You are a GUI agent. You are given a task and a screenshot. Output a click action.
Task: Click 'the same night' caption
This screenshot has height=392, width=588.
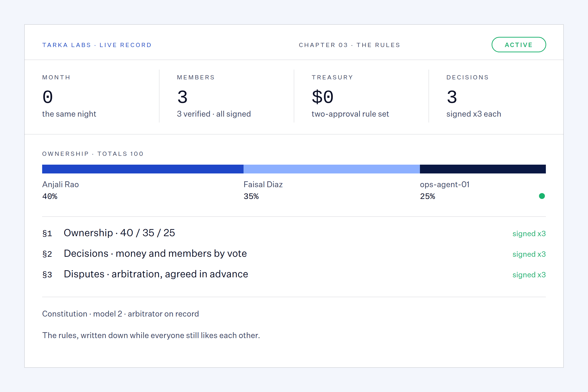[69, 114]
